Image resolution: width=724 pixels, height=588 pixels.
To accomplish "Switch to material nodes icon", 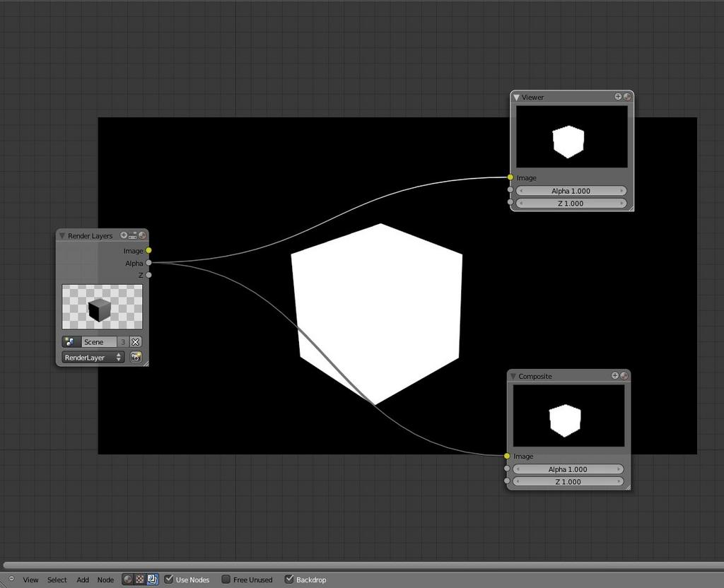I will (128, 580).
